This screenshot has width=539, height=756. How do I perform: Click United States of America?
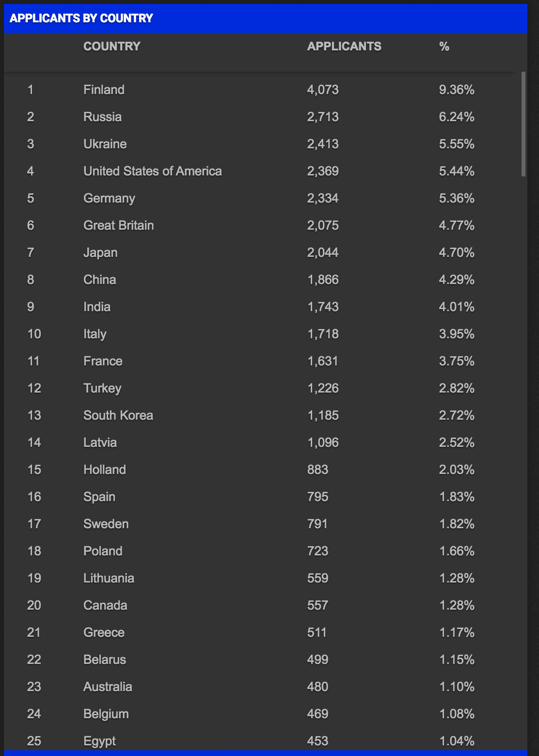[153, 171]
